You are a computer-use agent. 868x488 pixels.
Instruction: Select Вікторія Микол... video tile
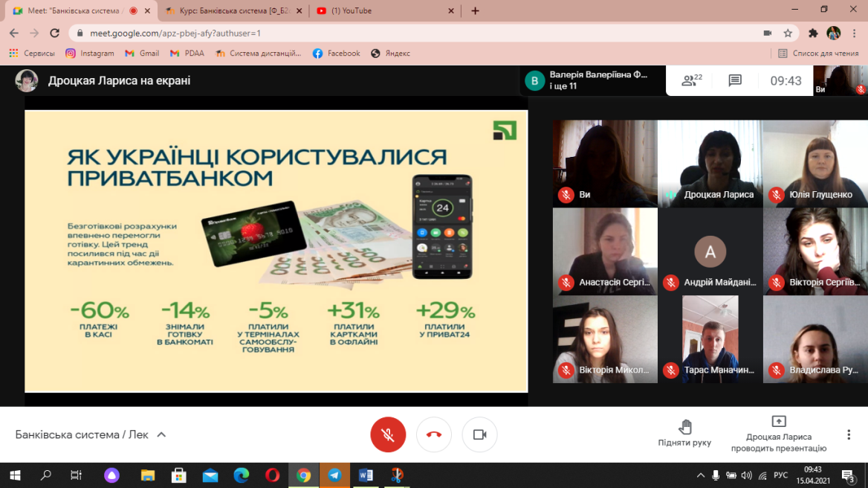[605, 339]
